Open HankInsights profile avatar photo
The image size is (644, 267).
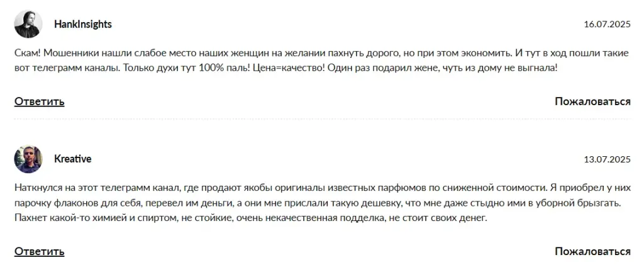[x=28, y=25]
